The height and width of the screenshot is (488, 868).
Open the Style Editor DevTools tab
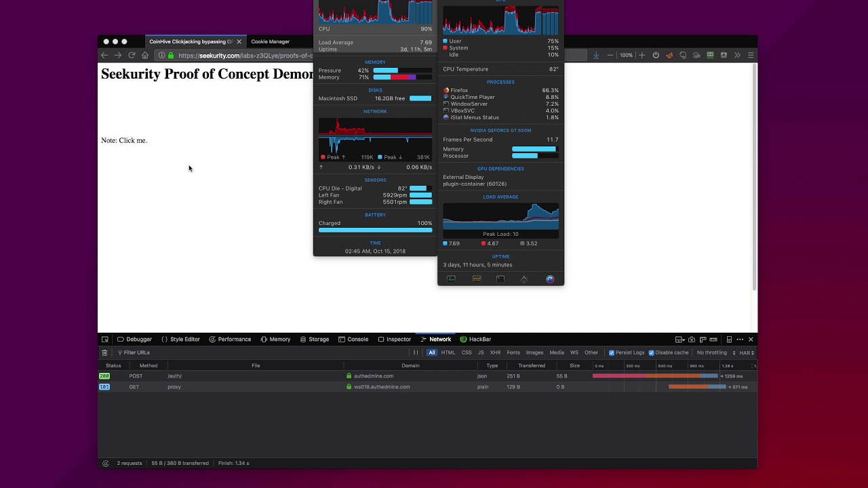(x=180, y=339)
